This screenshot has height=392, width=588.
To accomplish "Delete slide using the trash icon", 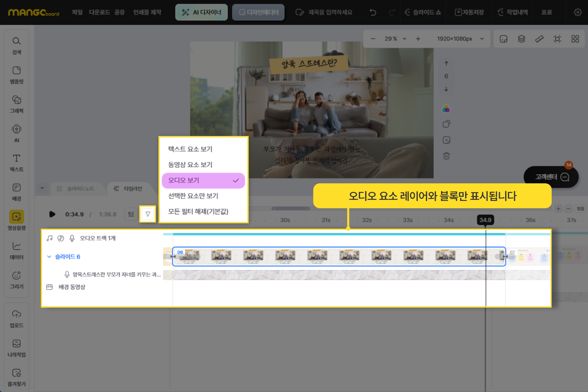I will 446,156.
